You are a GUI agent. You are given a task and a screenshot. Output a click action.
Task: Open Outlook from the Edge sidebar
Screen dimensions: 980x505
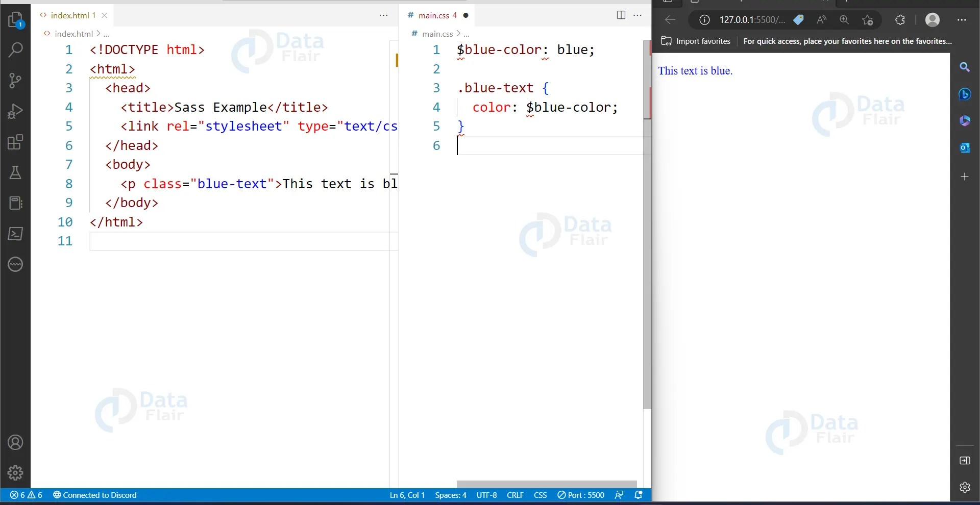click(966, 147)
